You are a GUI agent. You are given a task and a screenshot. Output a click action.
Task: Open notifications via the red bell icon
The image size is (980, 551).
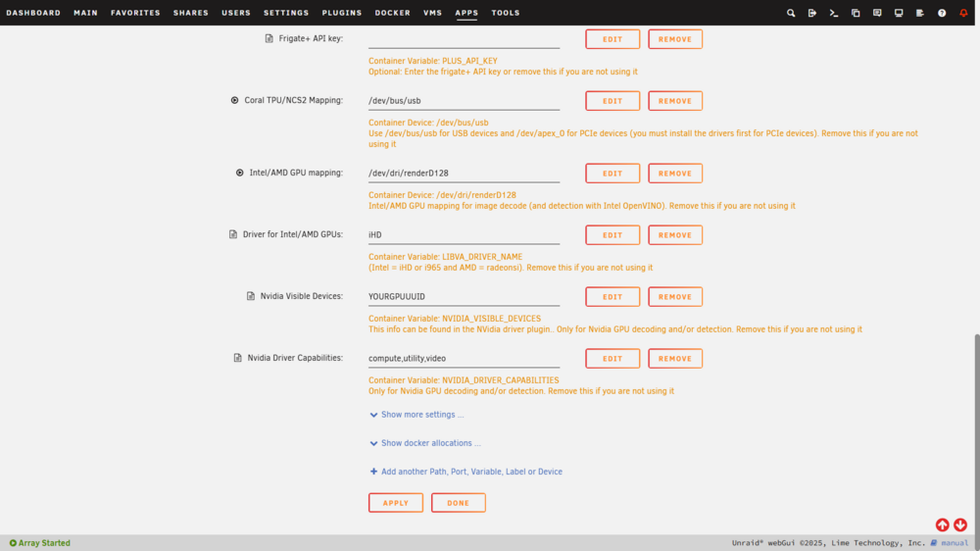point(963,13)
